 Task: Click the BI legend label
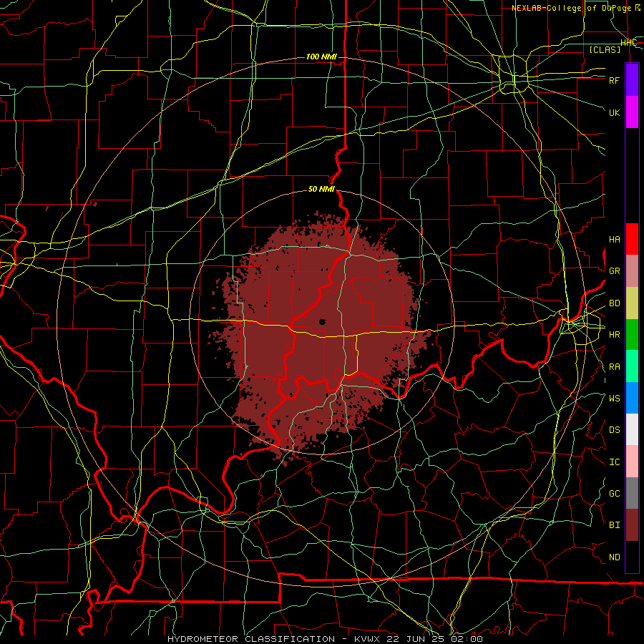point(615,525)
